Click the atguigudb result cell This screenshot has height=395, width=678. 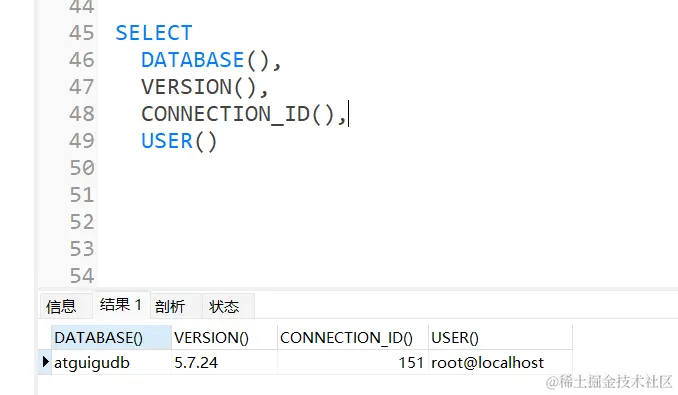[x=111, y=362]
